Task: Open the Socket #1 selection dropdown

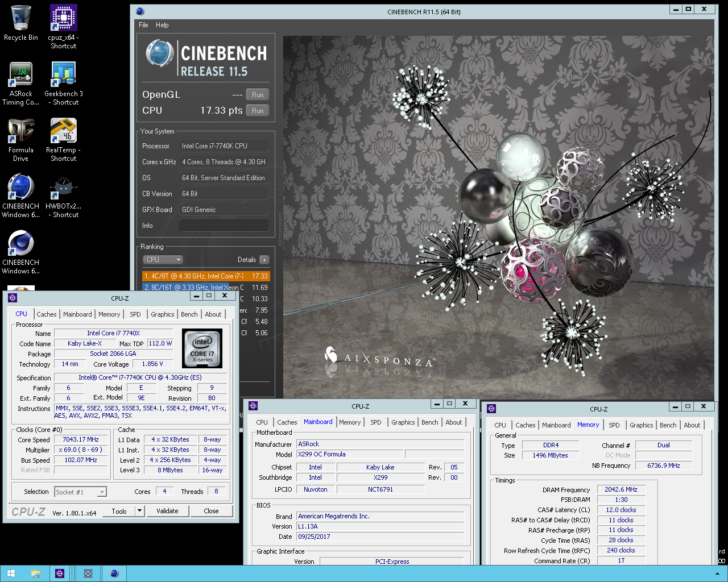Action: coord(80,492)
